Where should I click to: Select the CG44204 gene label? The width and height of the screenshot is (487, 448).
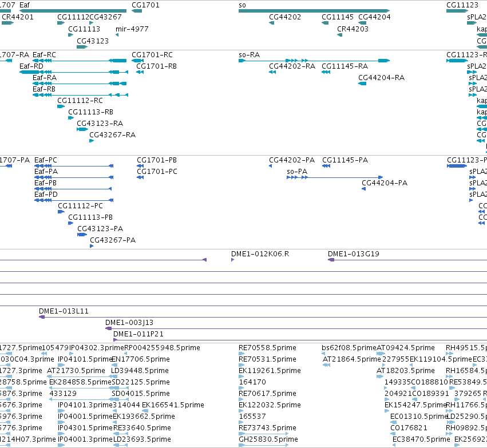click(x=375, y=17)
